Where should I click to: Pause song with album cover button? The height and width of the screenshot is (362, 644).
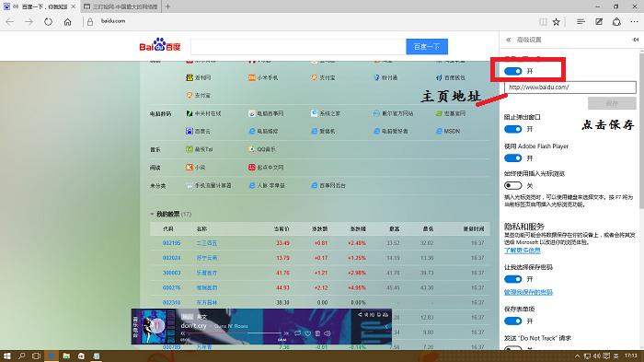(x=157, y=326)
